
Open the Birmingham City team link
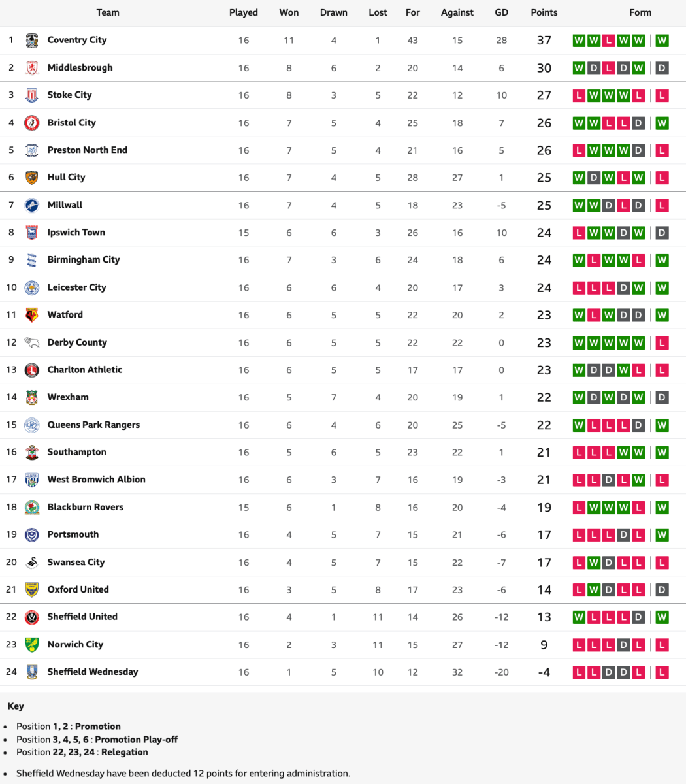tap(83, 260)
